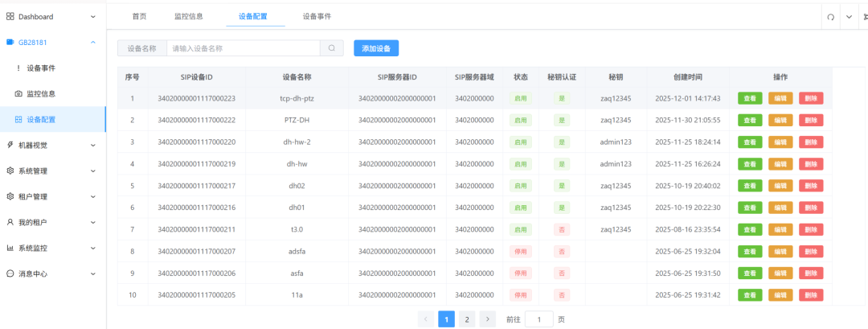Switch to the 监控信息 tab
The height and width of the screenshot is (329, 868).
click(x=189, y=16)
